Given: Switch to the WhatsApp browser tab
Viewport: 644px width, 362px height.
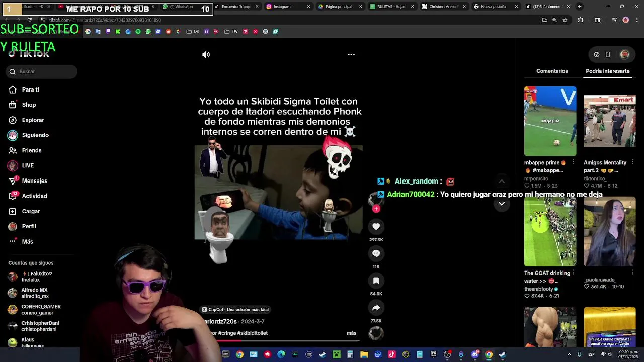Looking at the screenshot, I should coord(184,7).
